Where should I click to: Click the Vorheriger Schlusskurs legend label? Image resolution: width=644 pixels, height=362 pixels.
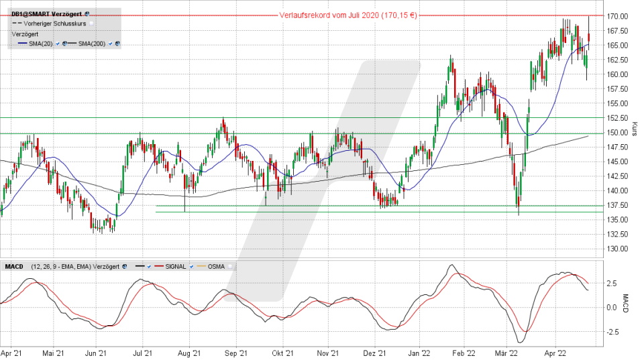pyautogui.click(x=55, y=23)
